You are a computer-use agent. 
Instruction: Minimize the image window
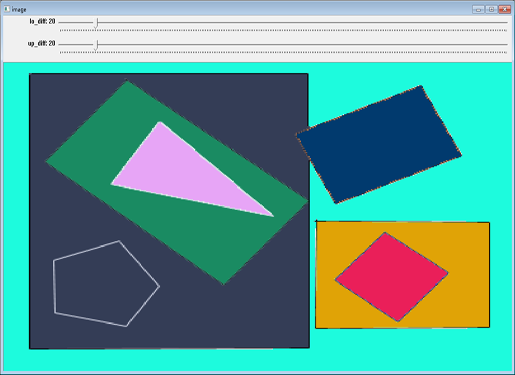pos(478,9)
